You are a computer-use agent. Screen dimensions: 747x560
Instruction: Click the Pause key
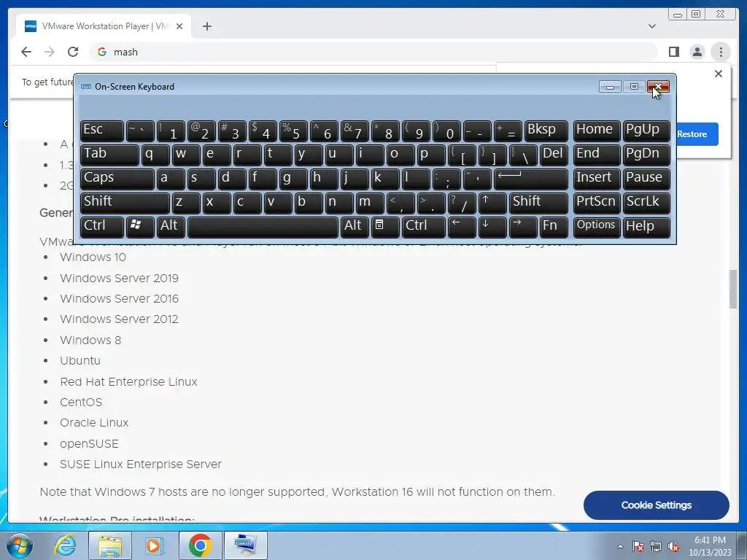pyautogui.click(x=646, y=179)
